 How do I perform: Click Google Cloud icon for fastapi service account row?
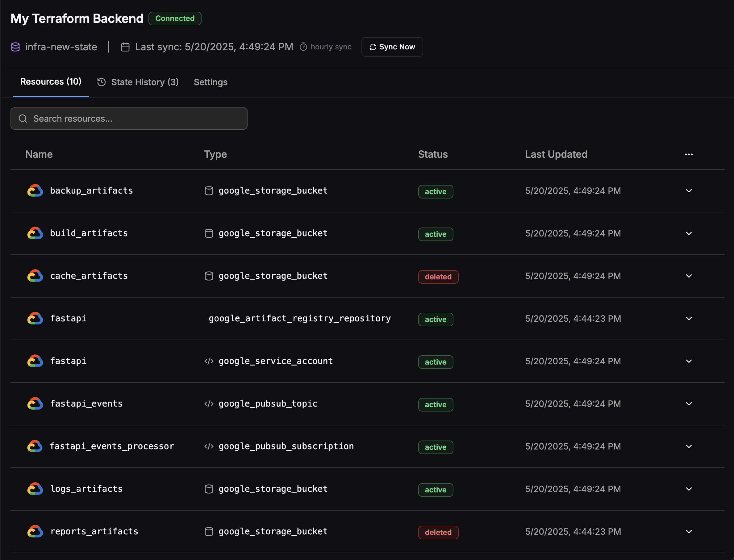click(x=35, y=361)
